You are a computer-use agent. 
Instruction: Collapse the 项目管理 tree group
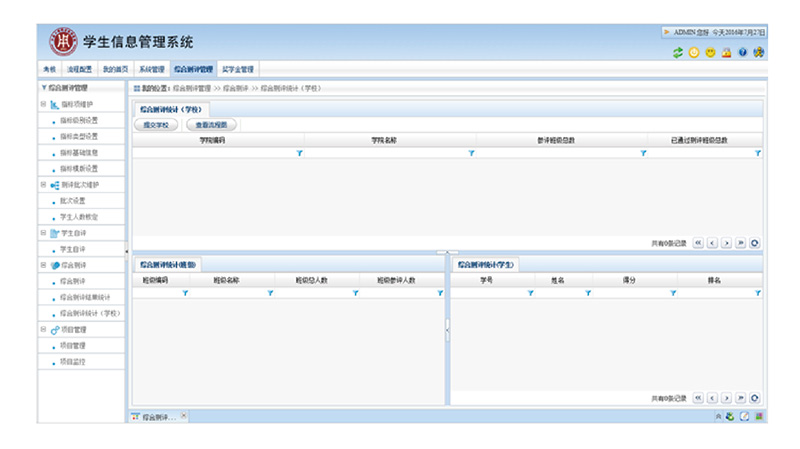[42, 329]
